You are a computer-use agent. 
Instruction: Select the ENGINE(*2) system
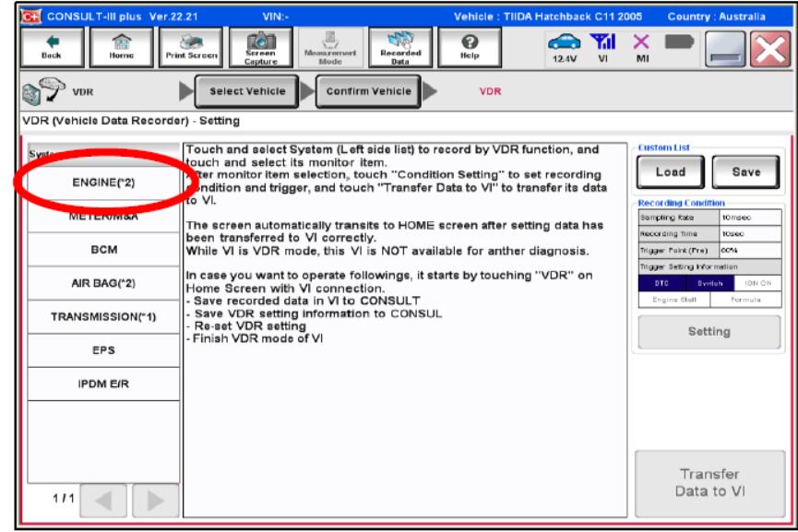coord(103,183)
